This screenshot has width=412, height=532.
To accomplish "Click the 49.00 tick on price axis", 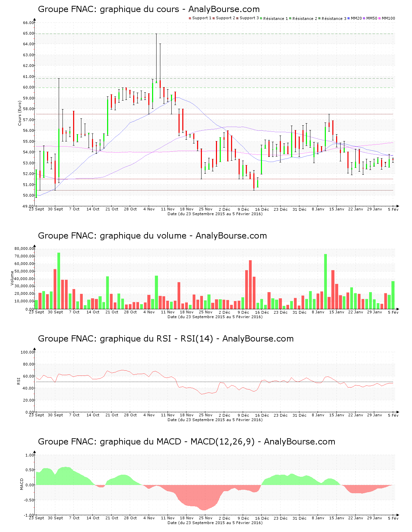I will (x=28, y=206).
